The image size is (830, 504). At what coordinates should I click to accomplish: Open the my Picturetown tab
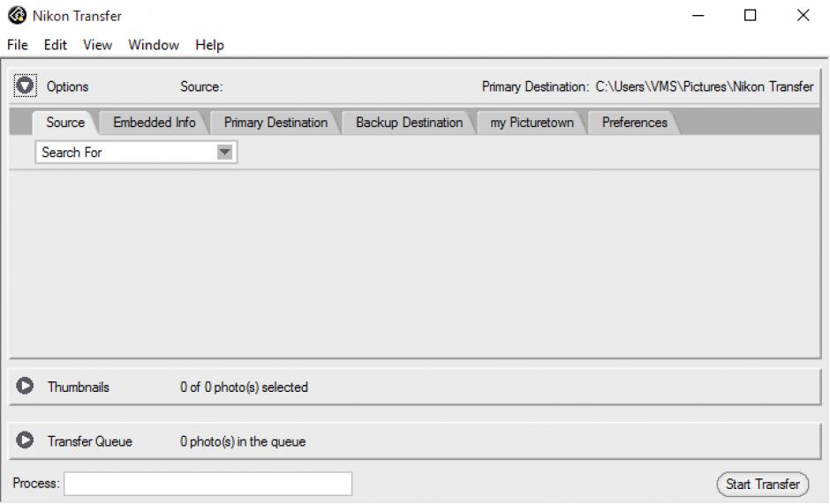point(532,123)
